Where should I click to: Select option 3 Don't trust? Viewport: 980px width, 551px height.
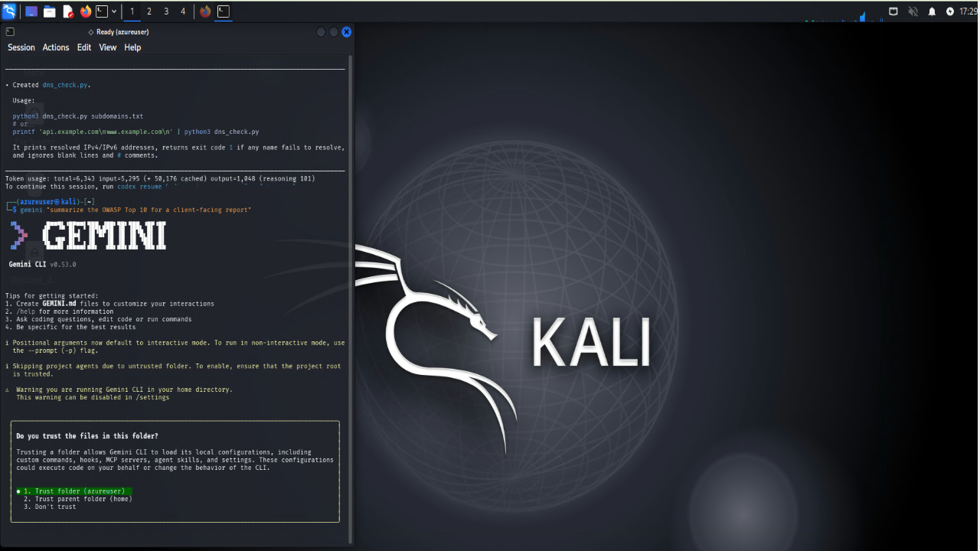(x=50, y=507)
